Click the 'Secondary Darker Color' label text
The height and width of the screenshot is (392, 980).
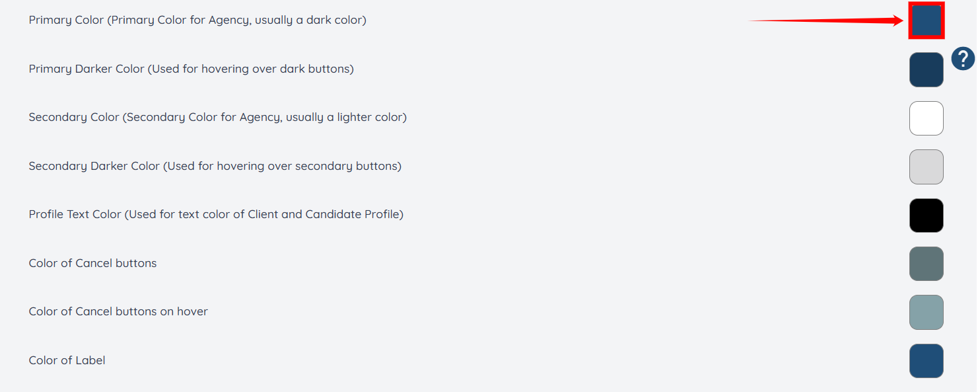pos(94,166)
